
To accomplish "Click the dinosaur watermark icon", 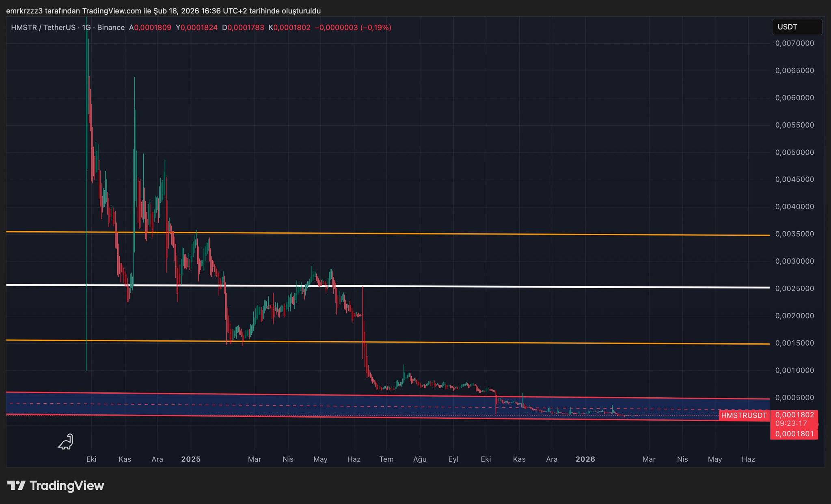I will click(65, 442).
